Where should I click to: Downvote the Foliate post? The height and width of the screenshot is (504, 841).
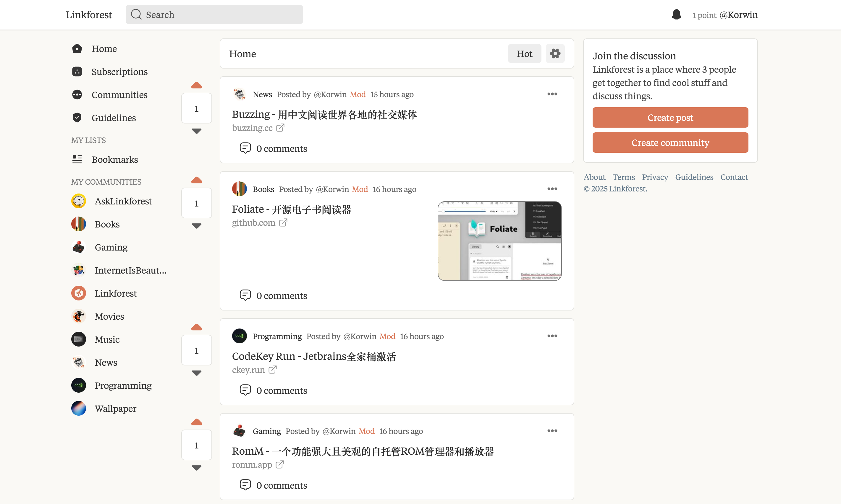pyautogui.click(x=196, y=226)
